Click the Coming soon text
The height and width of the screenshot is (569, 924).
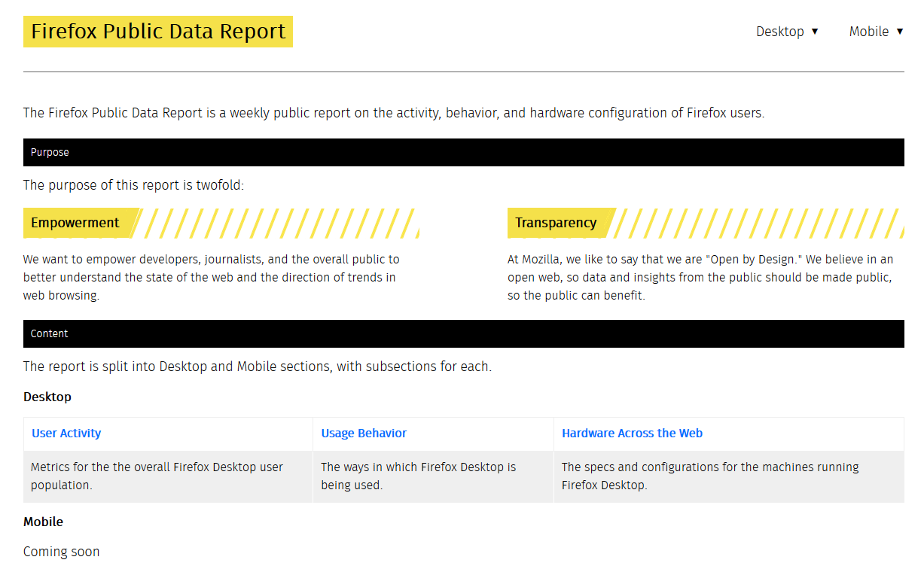tap(61, 551)
